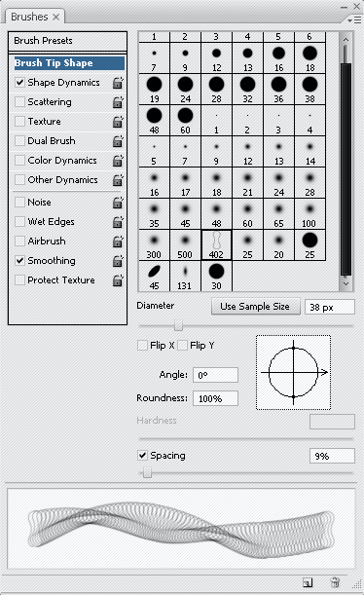
Task: Close the Brushes tab
Action: tap(56, 18)
